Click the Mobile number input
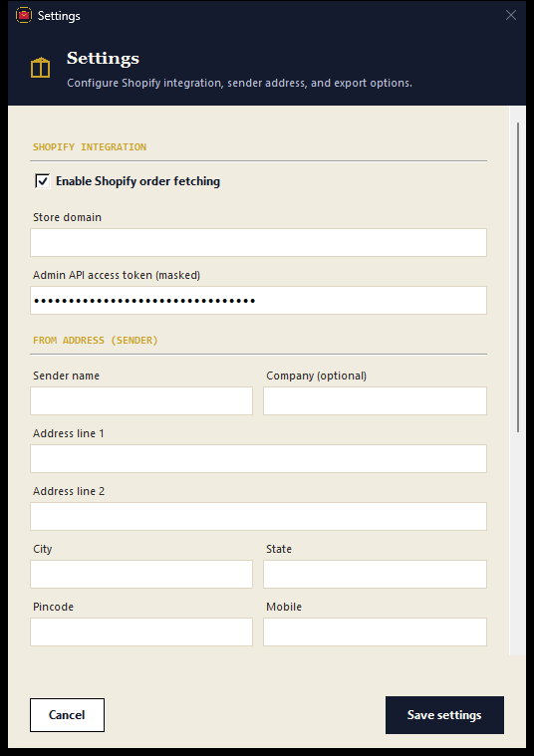Screen dimensions: 534x756 tap(375, 632)
